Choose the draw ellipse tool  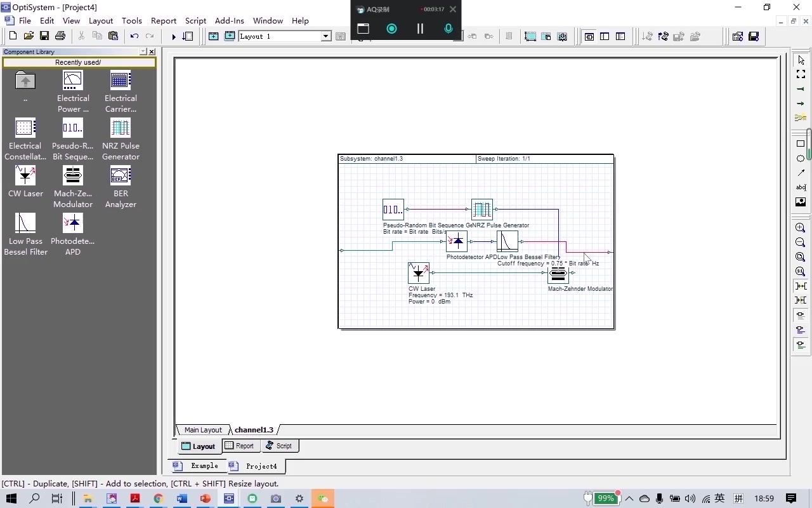click(x=801, y=158)
